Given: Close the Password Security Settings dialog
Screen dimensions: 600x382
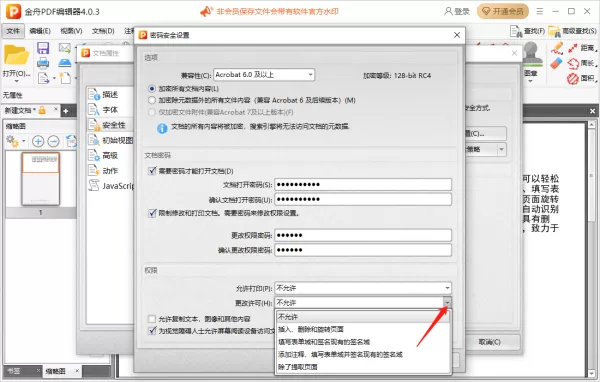Looking at the screenshot, I should click(x=457, y=35).
